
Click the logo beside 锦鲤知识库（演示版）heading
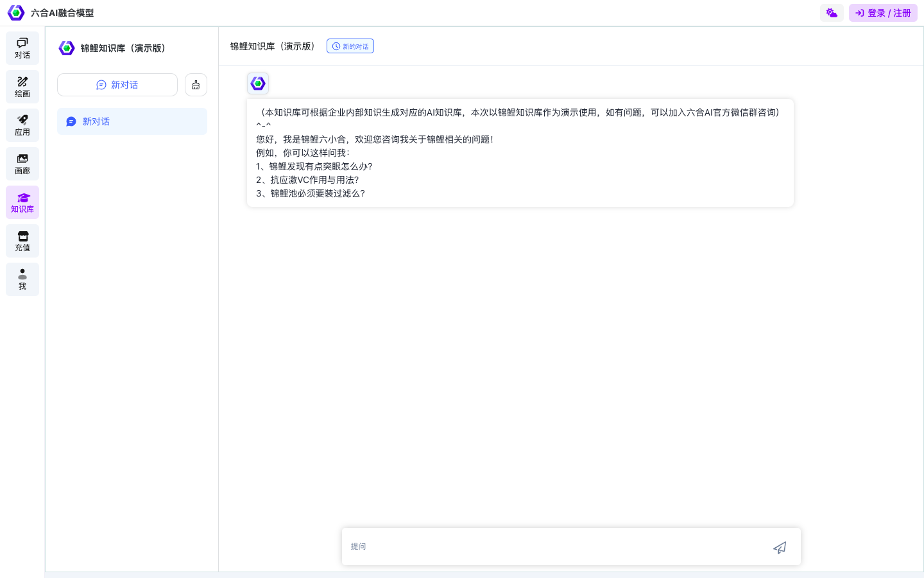[x=67, y=48]
